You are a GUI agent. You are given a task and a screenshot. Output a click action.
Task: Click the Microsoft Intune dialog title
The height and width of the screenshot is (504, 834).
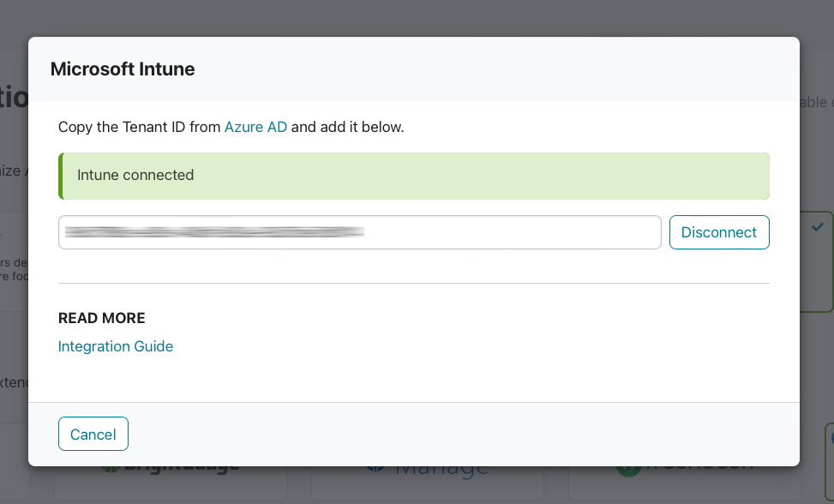(123, 69)
